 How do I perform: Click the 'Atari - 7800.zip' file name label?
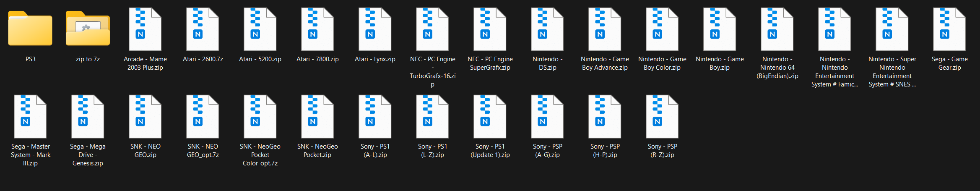[x=317, y=59]
